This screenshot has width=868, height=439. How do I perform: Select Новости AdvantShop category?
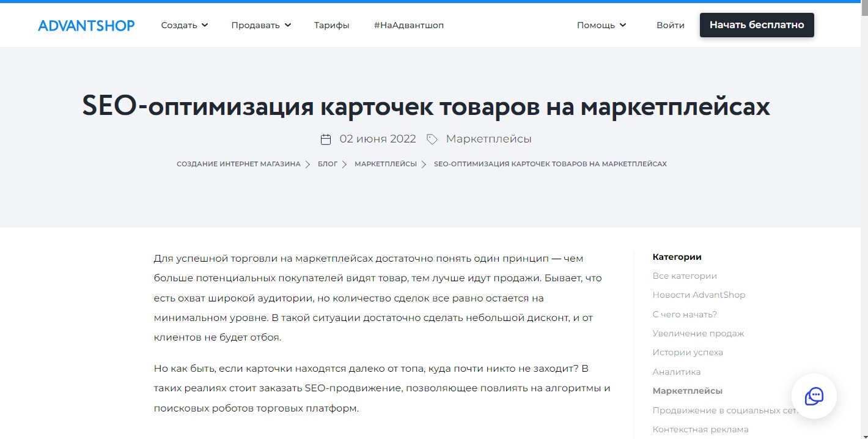[699, 295]
